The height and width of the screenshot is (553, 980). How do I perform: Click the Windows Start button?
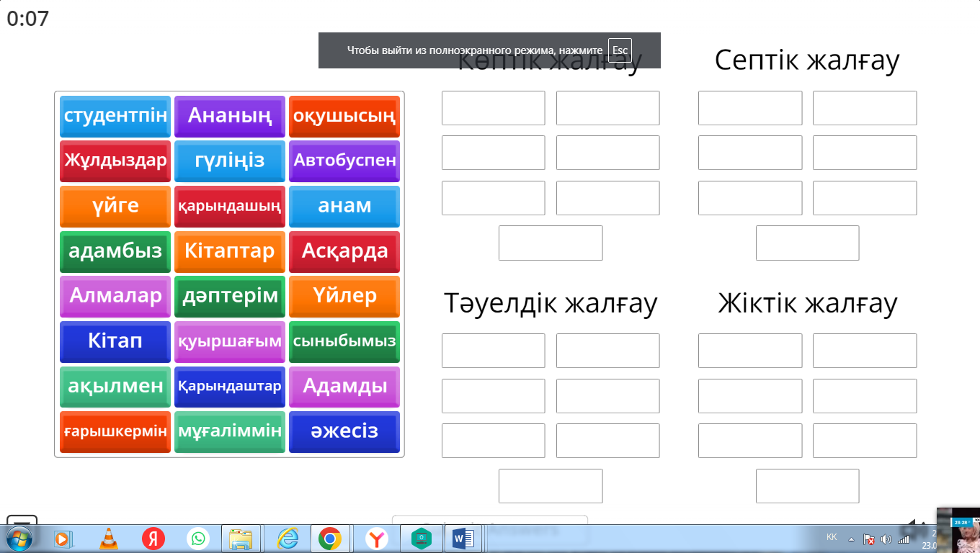[x=19, y=538]
